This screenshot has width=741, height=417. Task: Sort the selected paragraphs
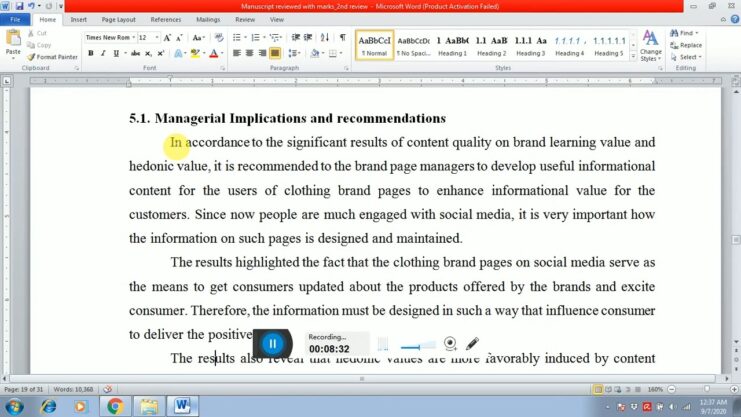(x=325, y=37)
